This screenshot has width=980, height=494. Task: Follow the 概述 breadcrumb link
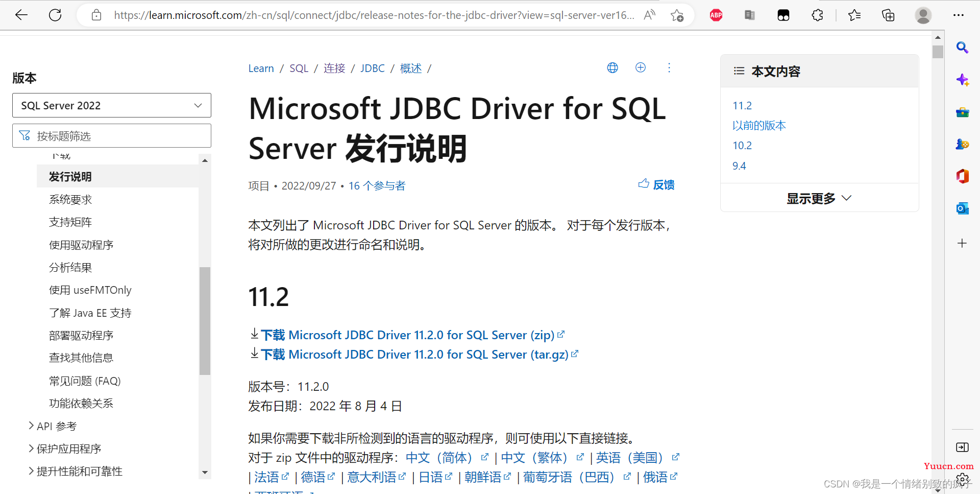point(411,68)
